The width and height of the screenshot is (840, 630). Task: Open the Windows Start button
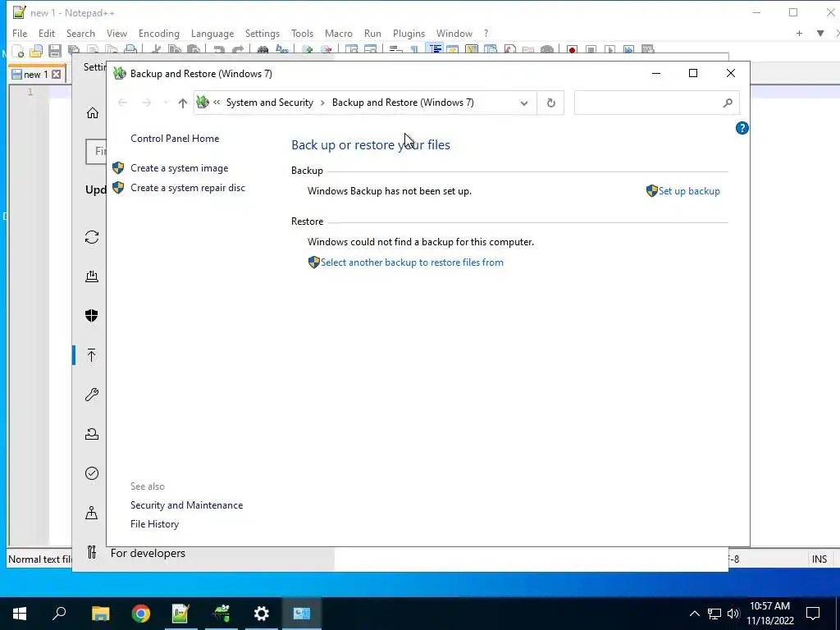pyautogui.click(x=20, y=614)
